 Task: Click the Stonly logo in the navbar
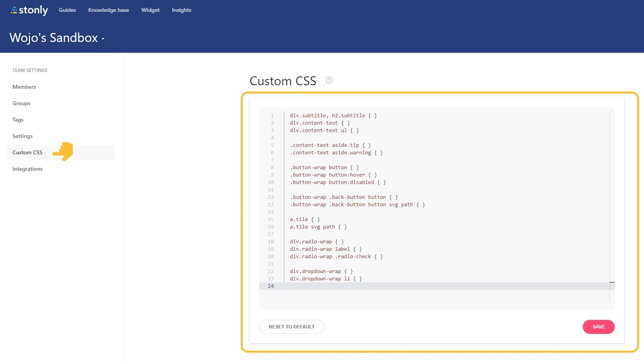29,10
